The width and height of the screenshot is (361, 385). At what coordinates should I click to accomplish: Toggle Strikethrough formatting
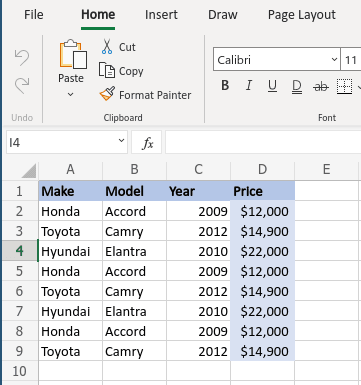pyautogui.click(x=321, y=87)
